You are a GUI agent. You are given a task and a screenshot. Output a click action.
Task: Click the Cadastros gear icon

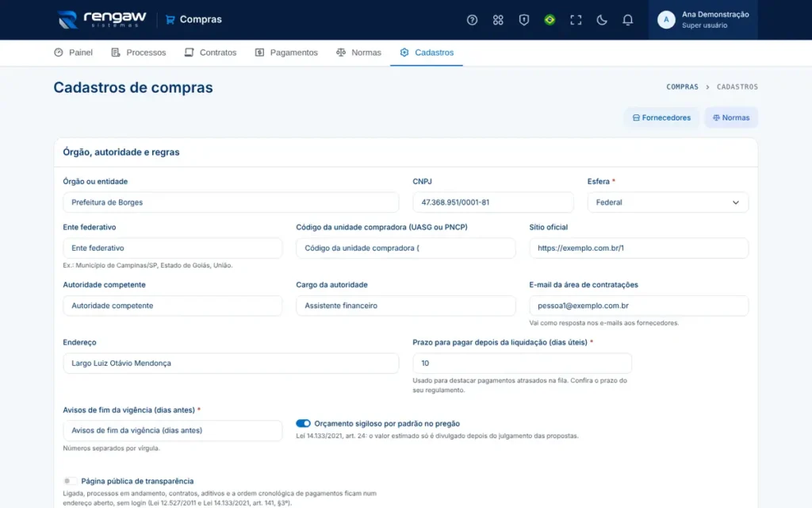tap(404, 52)
